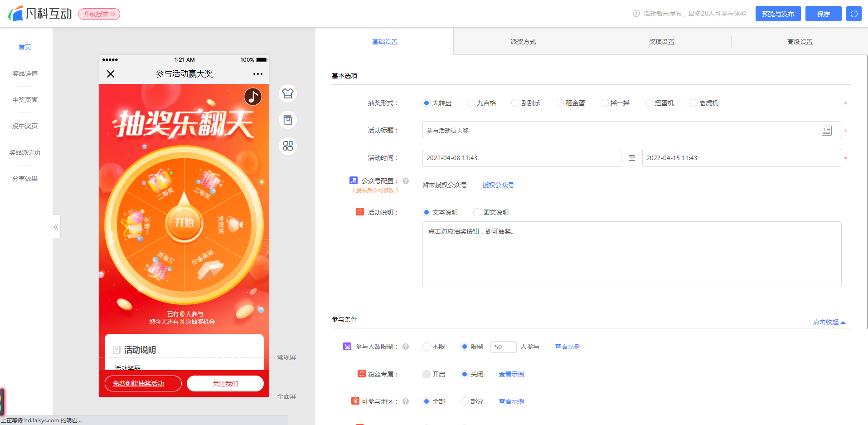Open 查看示例 link for 可参与地区
Image resolution: width=868 pixels, height=425 pixels.
pos(511,401)
